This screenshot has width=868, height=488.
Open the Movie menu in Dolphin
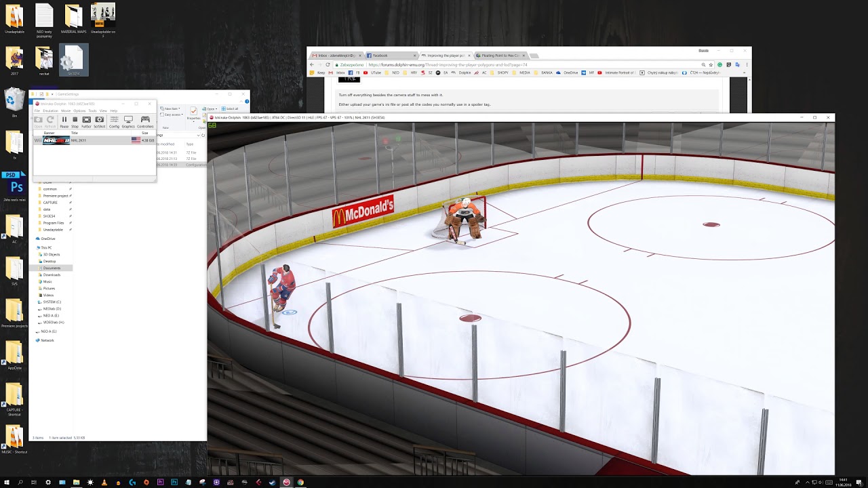click(x=66, y=110)
